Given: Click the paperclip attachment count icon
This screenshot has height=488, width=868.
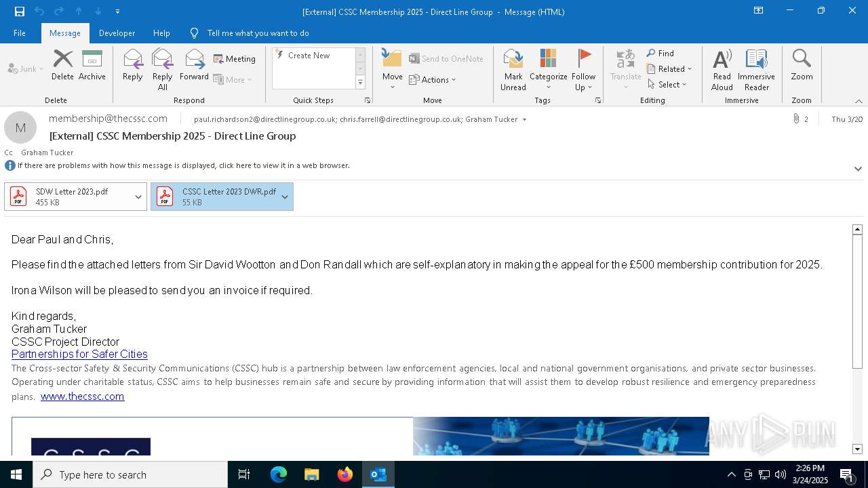Looking at the screenshot, I should (x=797, y=119).
